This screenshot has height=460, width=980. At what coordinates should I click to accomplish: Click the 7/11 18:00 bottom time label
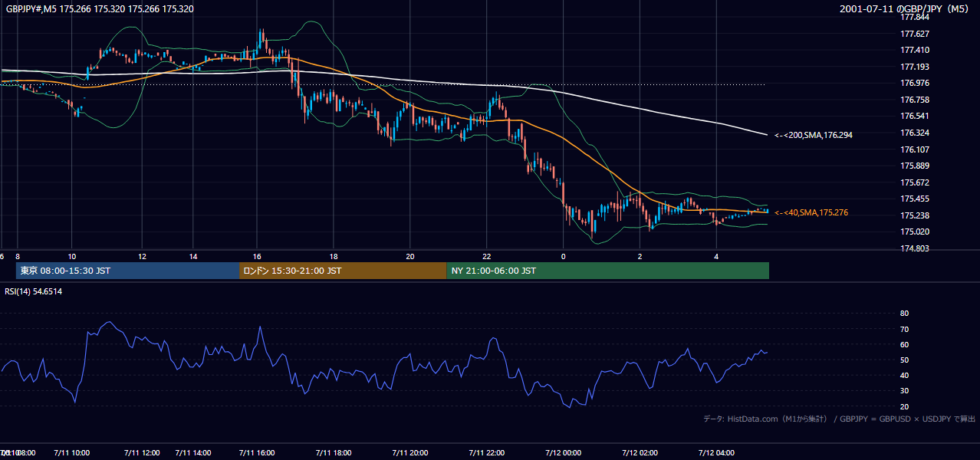[x=333, y=453]
